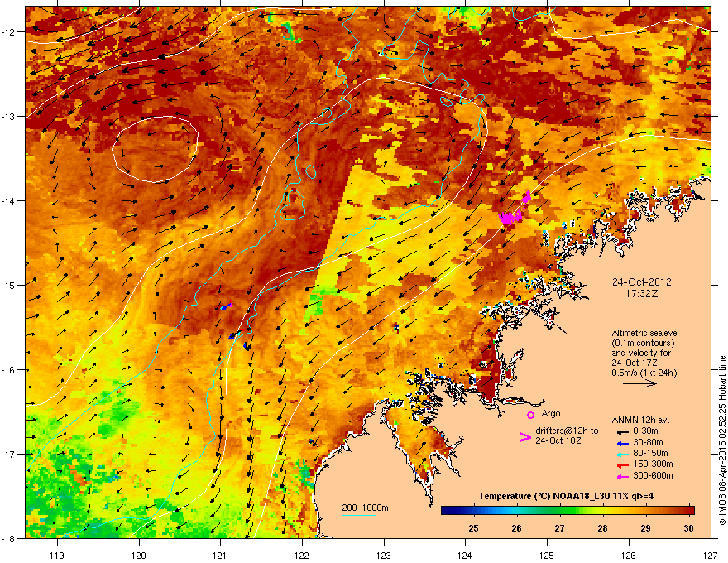Click the latitude axis label -15
This screenshot has height=563, width=728.
pyautogui.click(x=7, y=285)
